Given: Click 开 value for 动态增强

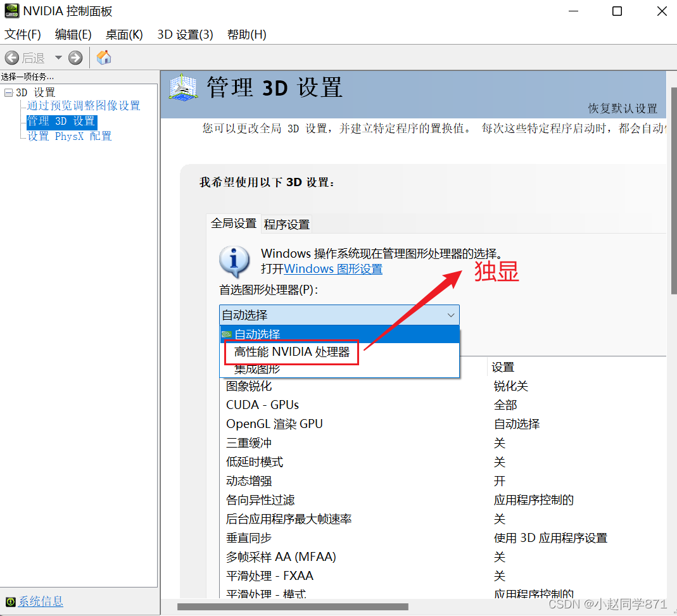Looking at the screenshot, I should point(500,481).
